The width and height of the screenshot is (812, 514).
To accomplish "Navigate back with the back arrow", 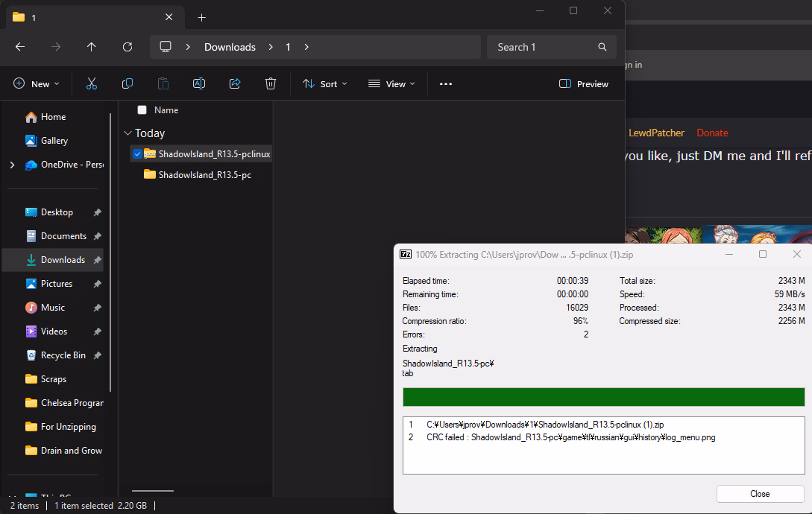I will (x=20, y=47).
